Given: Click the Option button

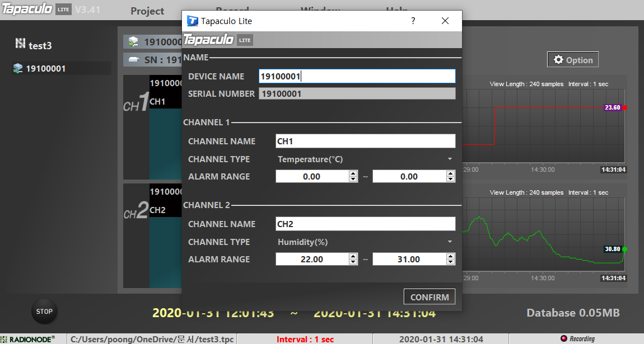Looking at the screenshot, I should [x=572, y=59].
